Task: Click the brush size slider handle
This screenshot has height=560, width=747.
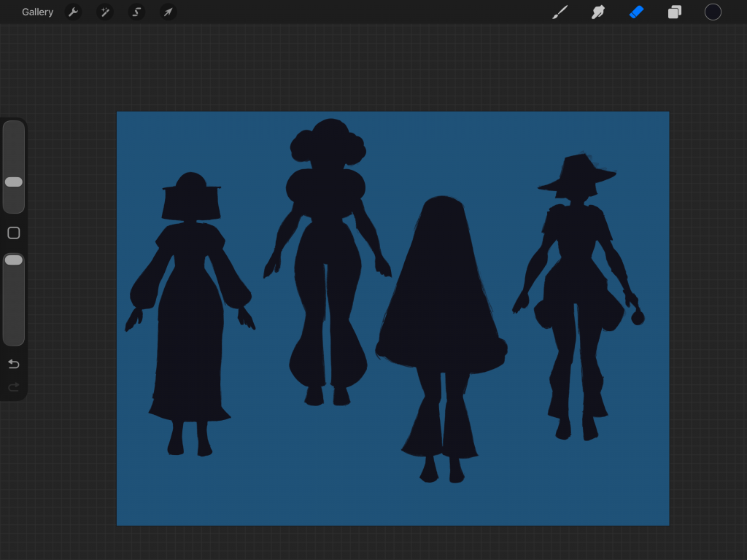Action: click(14, 182)
